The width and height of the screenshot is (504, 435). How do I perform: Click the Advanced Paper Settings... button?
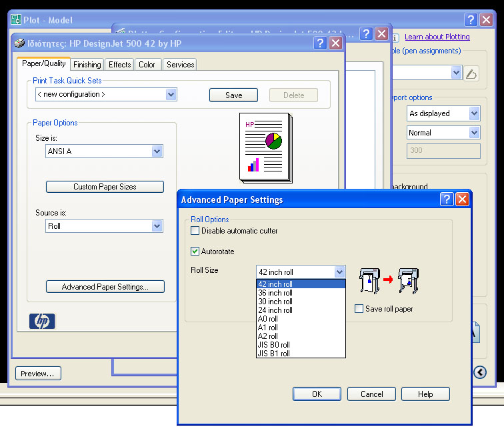pyautogui.click(x=105, y=287)
